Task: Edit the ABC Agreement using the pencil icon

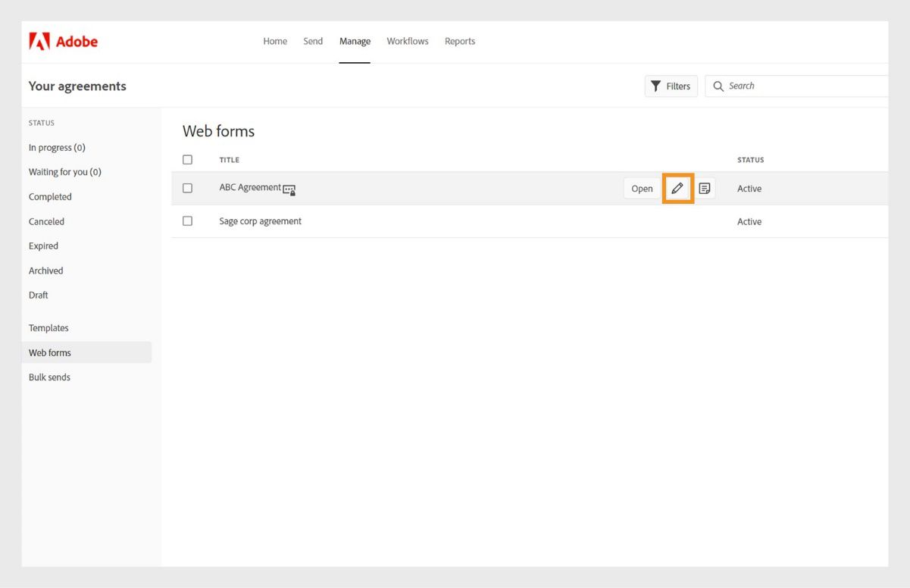Action: 677,188
